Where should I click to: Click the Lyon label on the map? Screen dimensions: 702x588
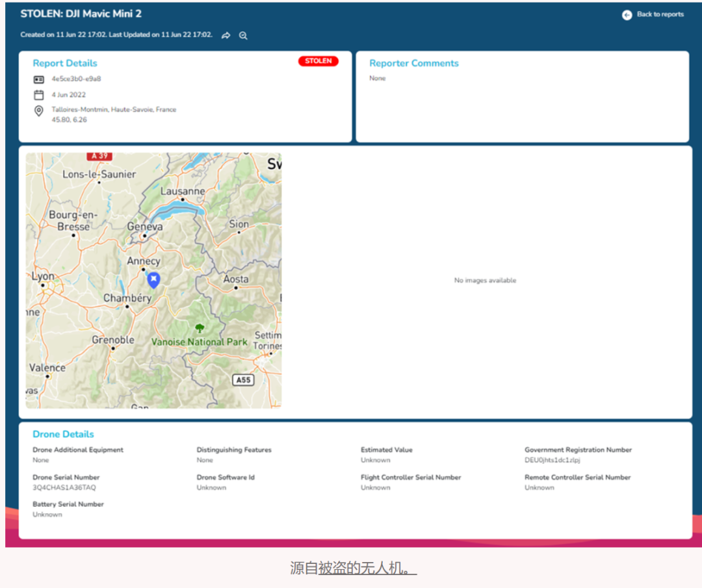click(43, 276)
